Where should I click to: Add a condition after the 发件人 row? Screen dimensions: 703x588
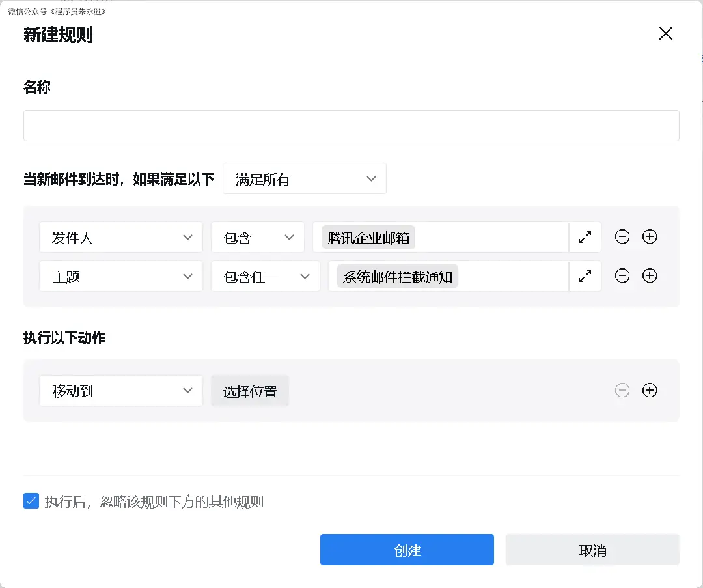pos(649,237)
